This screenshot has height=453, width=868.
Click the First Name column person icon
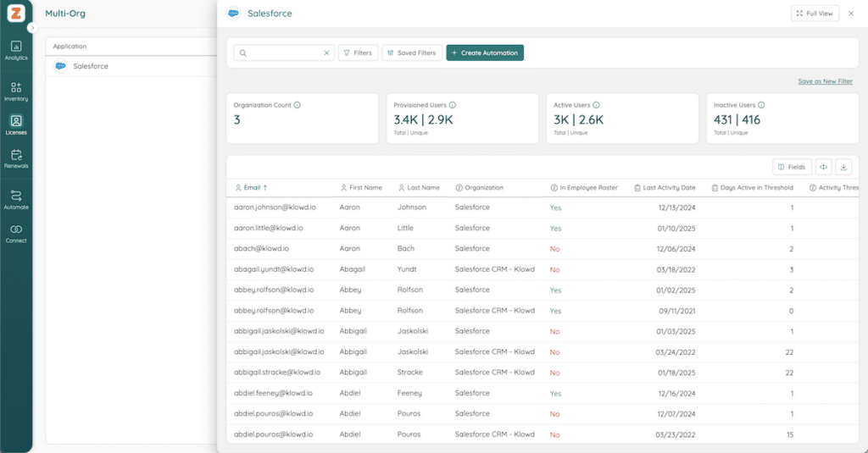point(344,187)
